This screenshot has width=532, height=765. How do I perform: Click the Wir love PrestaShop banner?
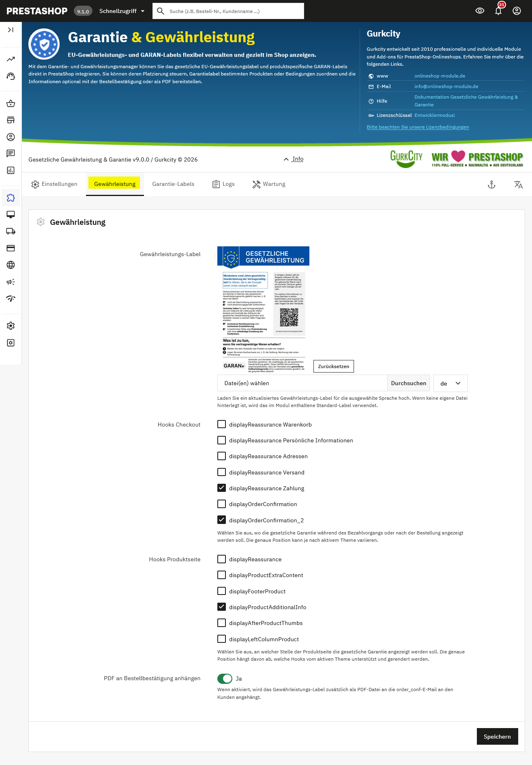477,158
